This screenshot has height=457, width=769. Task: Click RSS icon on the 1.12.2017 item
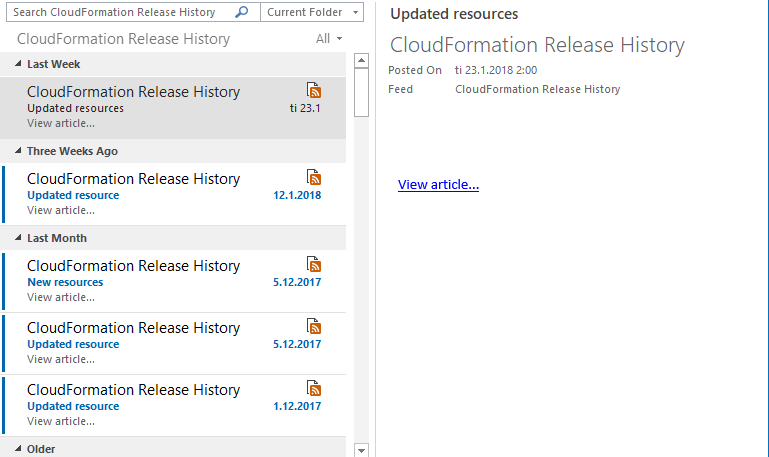pos(314,388)
